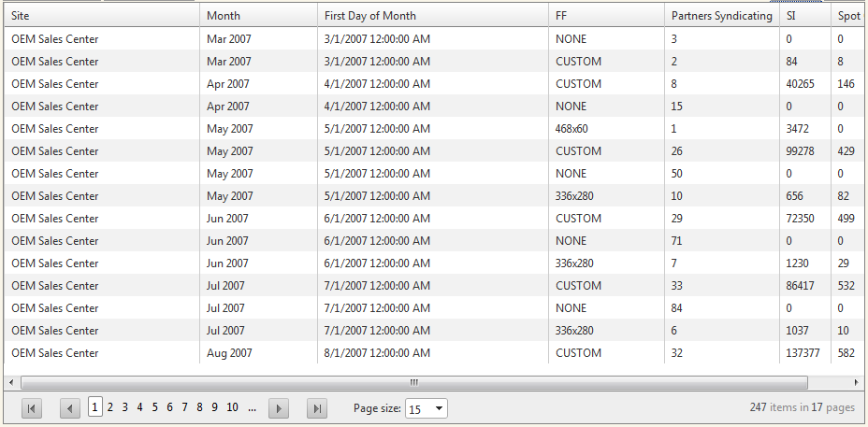Jump to the last page
Image resolution: width=868 pixels, height=427 pixels.
(317, 408)
